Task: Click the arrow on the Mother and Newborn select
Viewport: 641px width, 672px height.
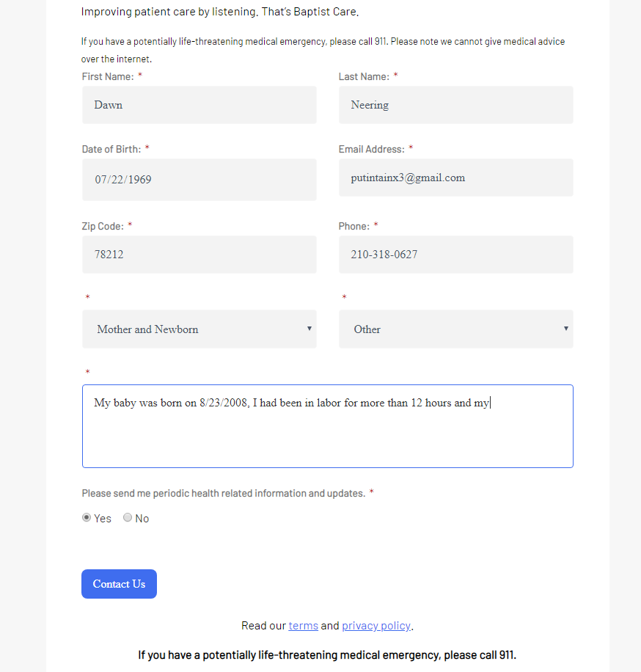Action: [309, 329]
